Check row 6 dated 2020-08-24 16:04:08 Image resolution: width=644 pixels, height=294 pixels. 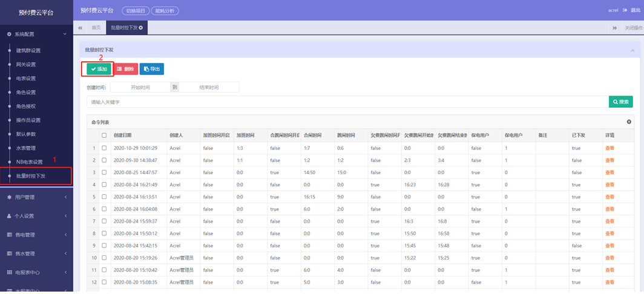coord(104,209)
